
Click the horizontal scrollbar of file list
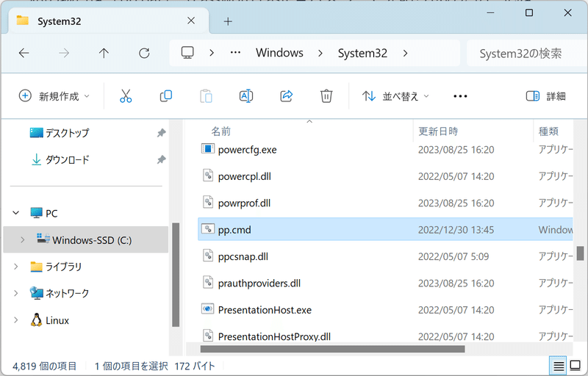click(333, 349)
